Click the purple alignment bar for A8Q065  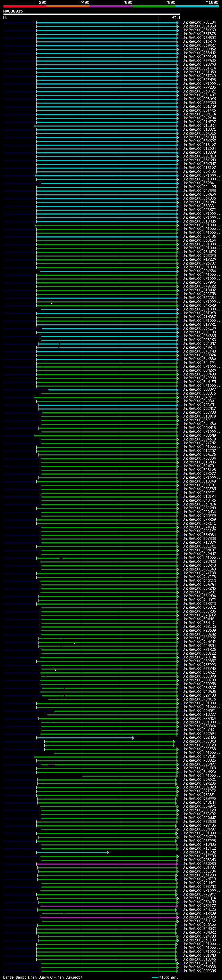click(x=108, y=864)
